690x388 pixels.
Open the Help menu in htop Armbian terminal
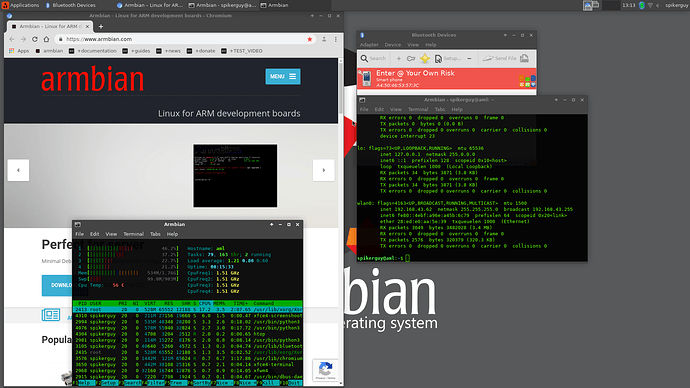[x=172, y=234]
